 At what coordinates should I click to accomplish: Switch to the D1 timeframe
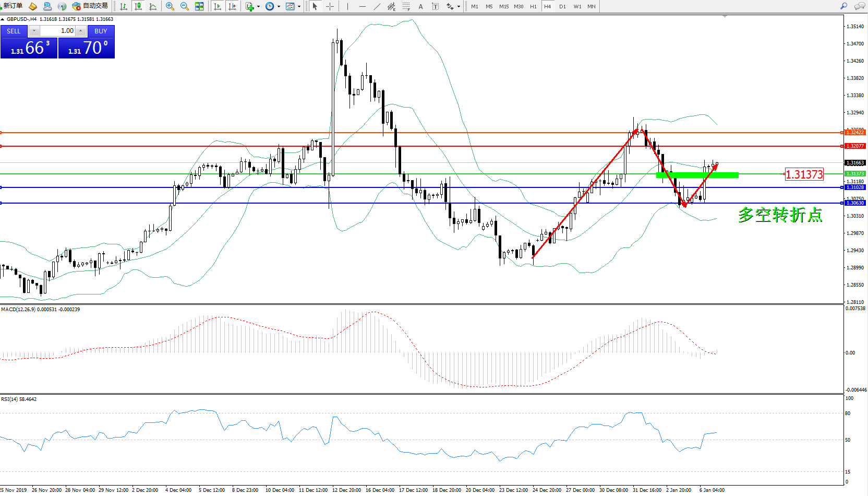pyautogui.click(x=562, y=6)
